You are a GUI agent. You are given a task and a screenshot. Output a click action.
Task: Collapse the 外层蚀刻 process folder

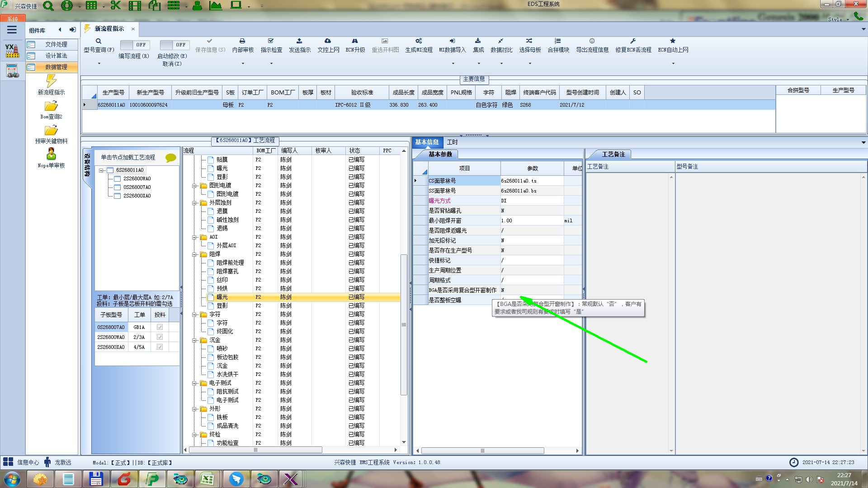(x=194, y=203)
